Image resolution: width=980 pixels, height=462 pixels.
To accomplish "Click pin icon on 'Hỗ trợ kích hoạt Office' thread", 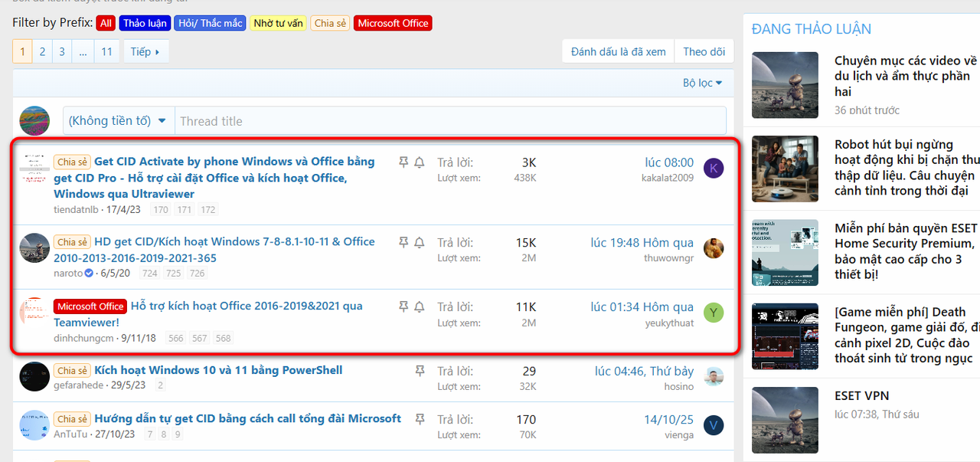I will click(x=403, y=306).
